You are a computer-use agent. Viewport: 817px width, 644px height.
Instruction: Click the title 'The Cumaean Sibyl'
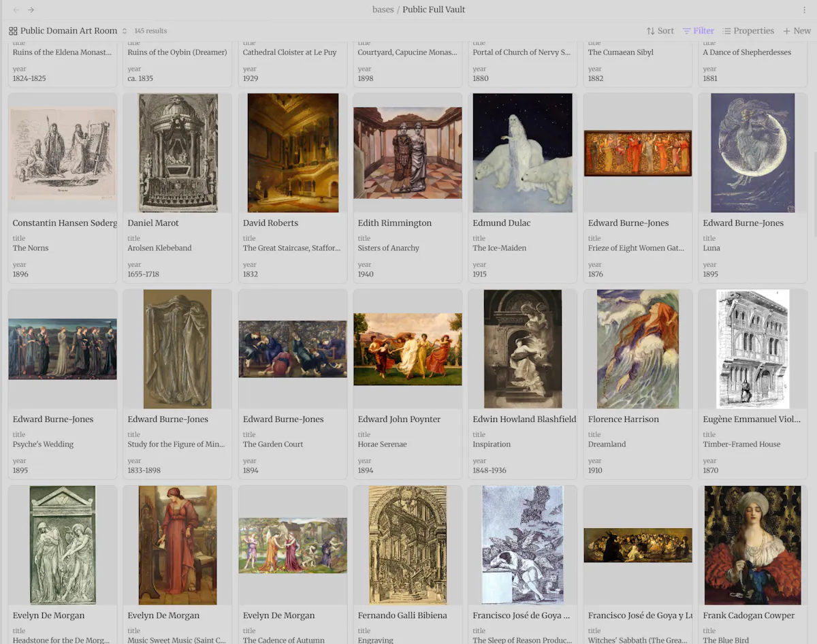click(621, 52)
